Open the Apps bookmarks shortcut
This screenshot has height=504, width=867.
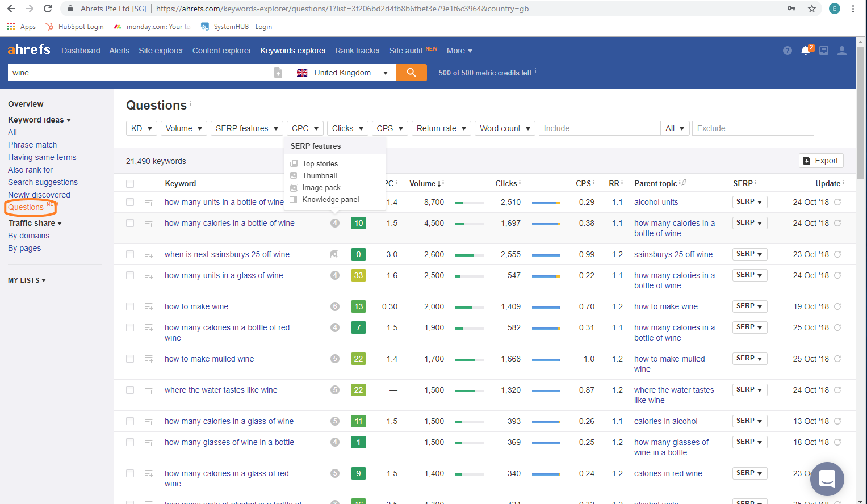click(21, 27)
